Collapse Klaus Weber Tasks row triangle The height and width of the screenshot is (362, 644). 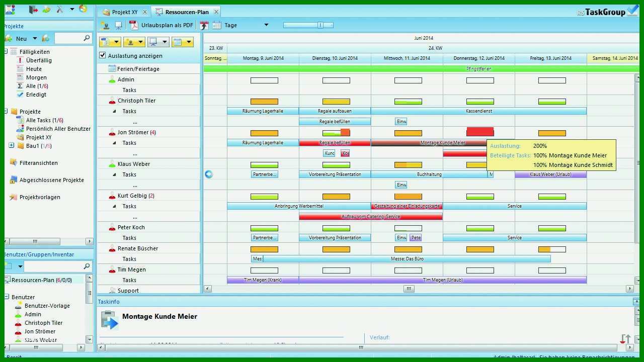click(114, 174)
